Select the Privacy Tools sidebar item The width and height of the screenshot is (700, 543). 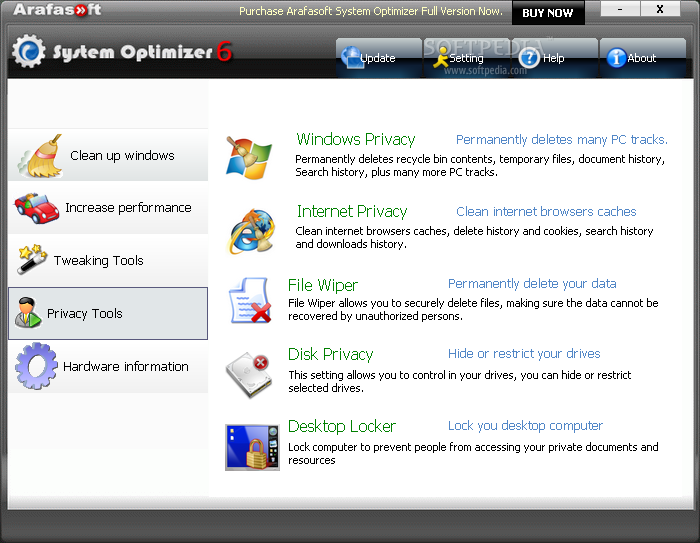108,313
